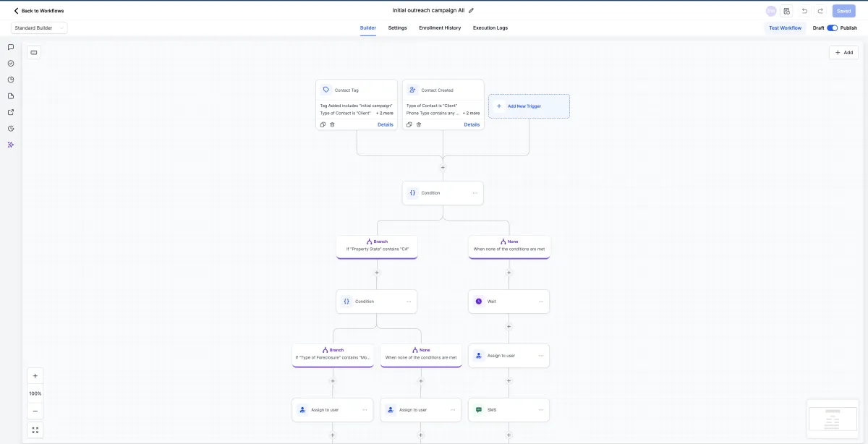Viewport: 868px width, 444px height.
Task: Click the Contact Tag trigger tag icon
Action: pyautogui.click(x=326, y=90)
